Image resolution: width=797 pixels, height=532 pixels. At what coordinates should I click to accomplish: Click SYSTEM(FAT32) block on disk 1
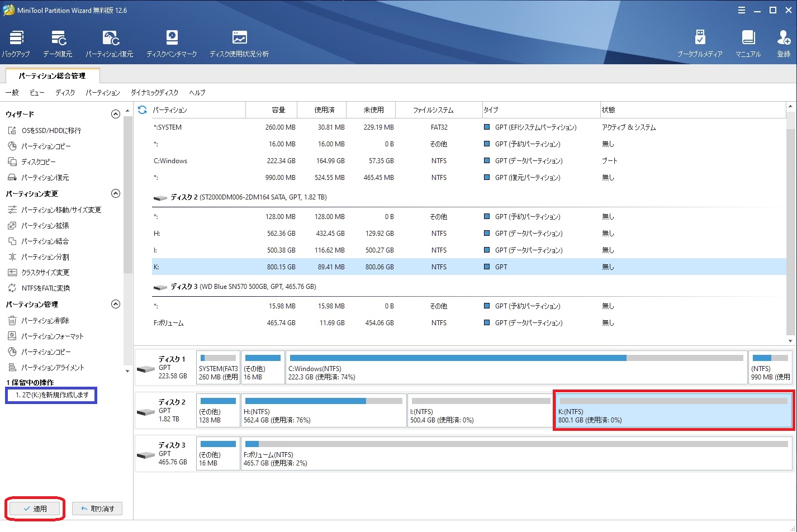(218, 368)
